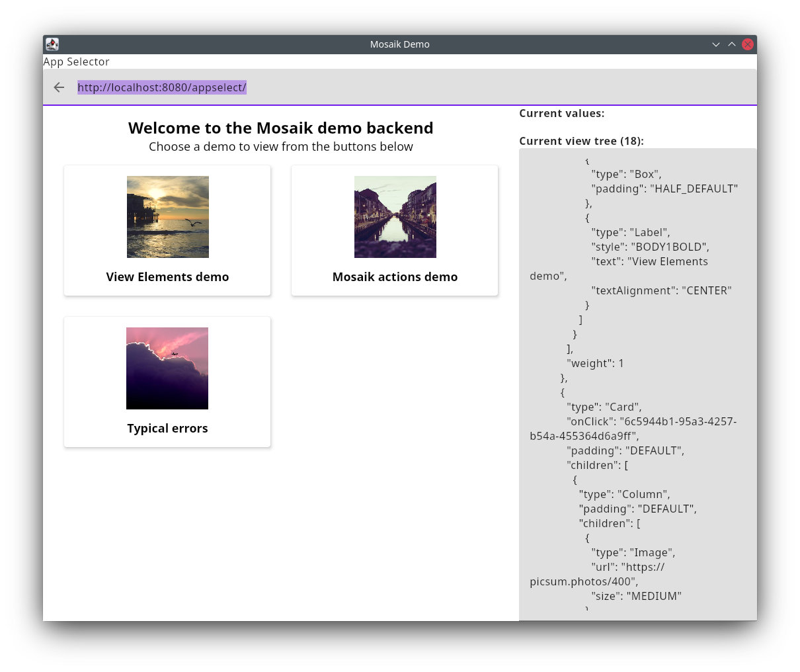Select the View Elements demo label
The image size is (800, 672).
(x=167, y=277)
